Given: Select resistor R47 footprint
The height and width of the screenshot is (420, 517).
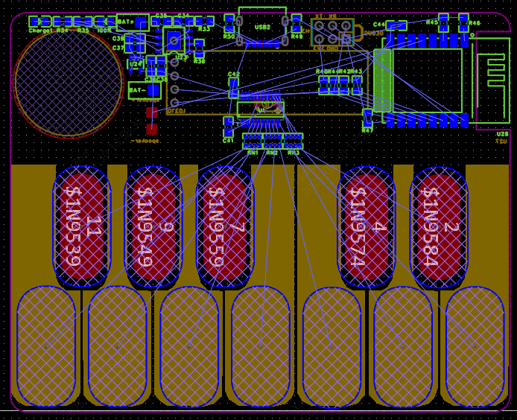Looking at the screenshot, I should point(367,118).
